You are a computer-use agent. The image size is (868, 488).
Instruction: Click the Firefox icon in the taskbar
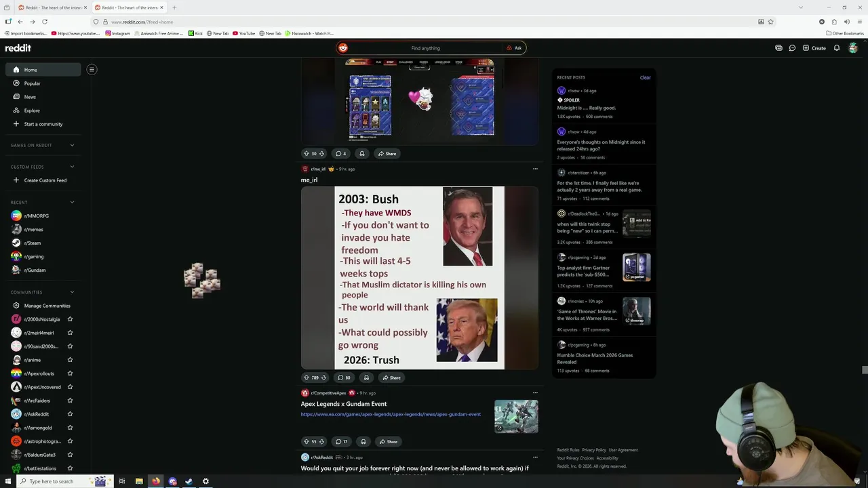(x=156, y=481)
